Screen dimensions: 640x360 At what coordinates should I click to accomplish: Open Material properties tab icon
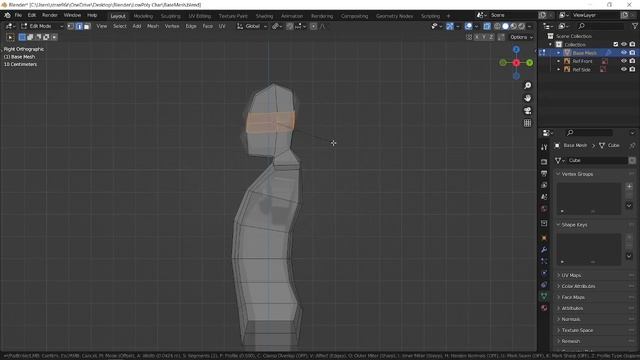(x=544, y=308)
